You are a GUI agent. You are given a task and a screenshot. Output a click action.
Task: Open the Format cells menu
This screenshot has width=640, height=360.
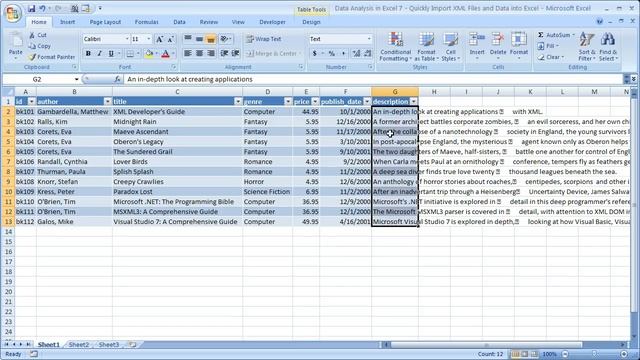click(519, 47)
